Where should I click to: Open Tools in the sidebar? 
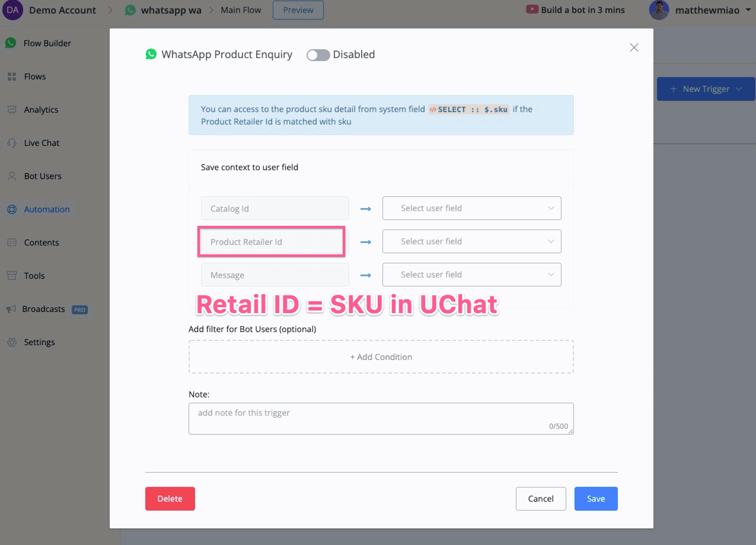pyautogui.click(x=34, y=276)
